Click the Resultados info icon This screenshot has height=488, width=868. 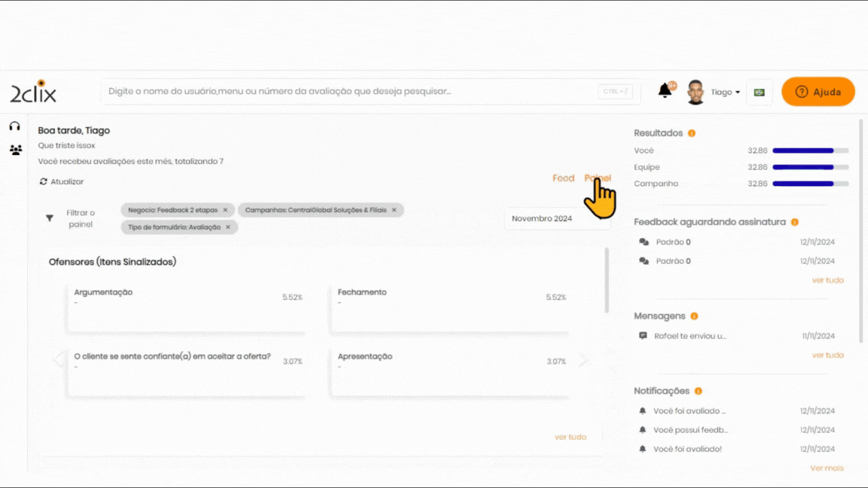pyautogui.click(x=692, y=133)
